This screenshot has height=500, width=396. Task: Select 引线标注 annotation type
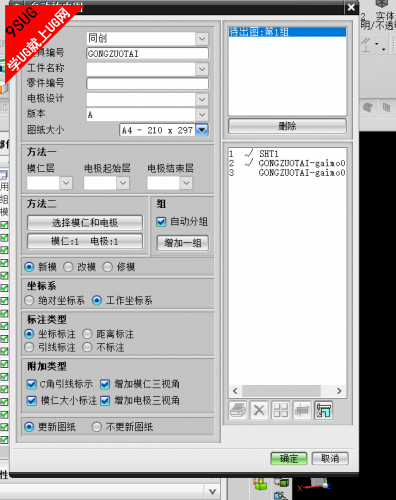point(29,347)
